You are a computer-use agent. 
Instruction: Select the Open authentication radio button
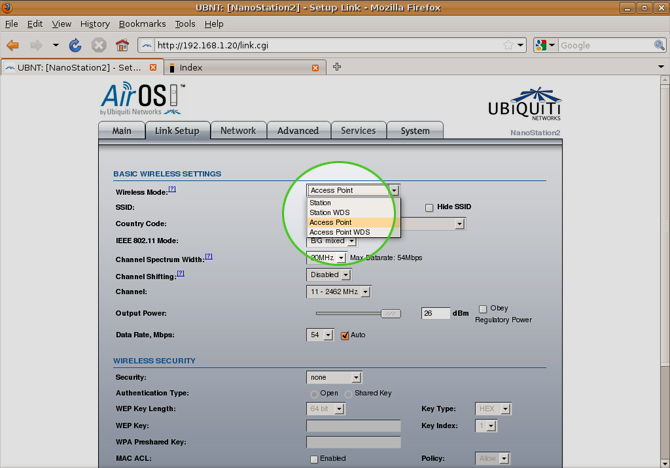click(314, 394)
